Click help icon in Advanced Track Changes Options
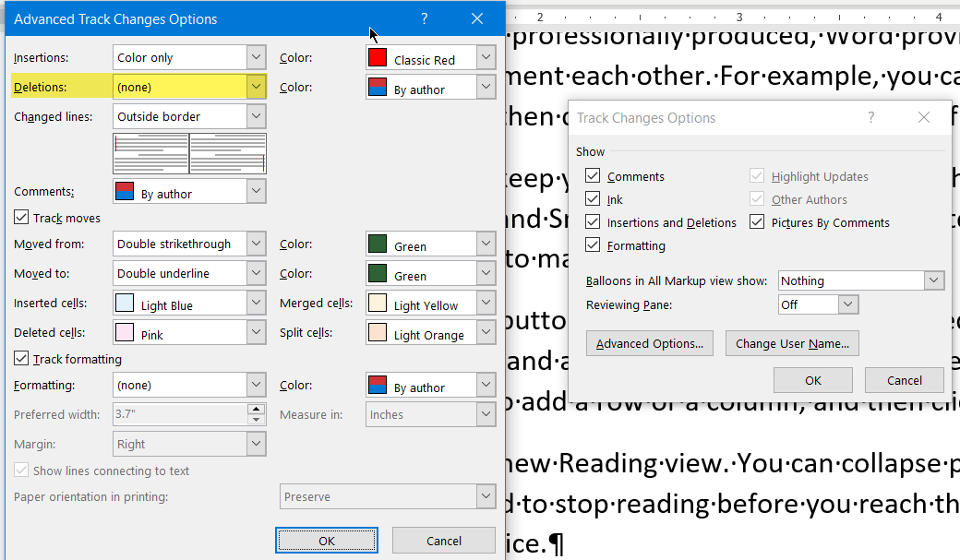 click(x=425, y=19)
